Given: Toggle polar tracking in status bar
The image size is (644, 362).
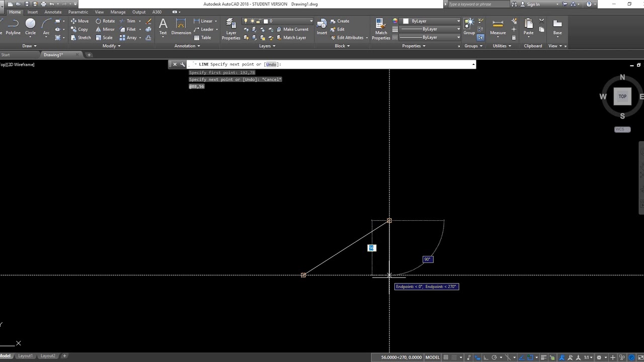Looking at the screenshot, I should pos(494,357).
